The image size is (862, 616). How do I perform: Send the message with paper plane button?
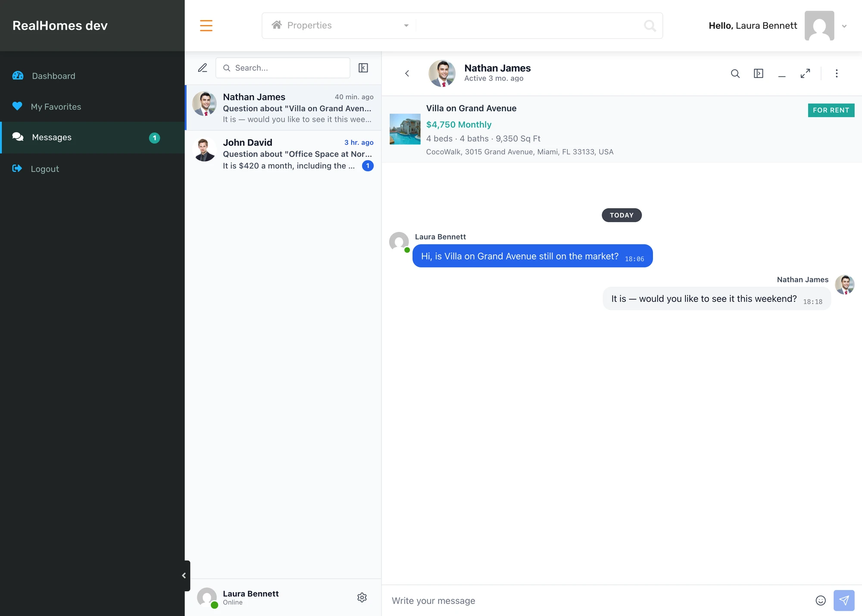point(844,600)
